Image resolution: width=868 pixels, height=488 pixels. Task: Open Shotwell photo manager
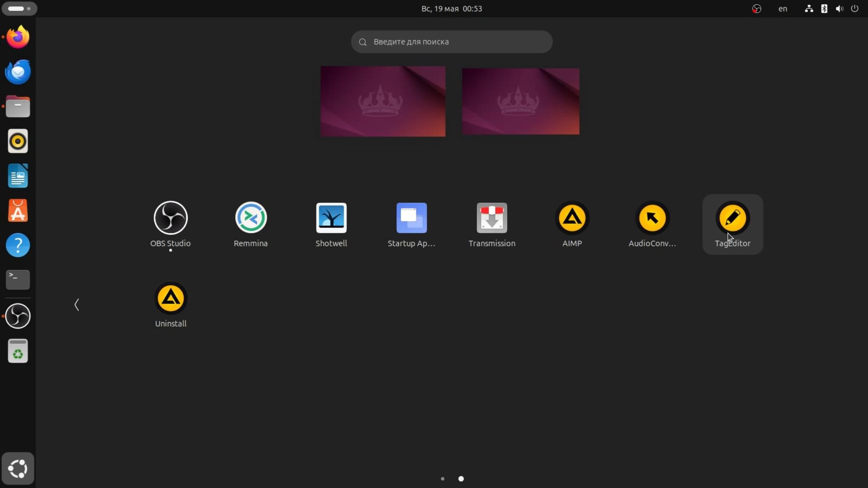331,224
